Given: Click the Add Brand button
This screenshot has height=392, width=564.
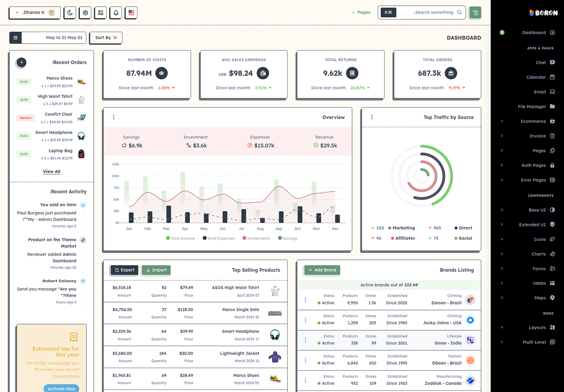Looking at the screenshot, I should pos(322,270).
